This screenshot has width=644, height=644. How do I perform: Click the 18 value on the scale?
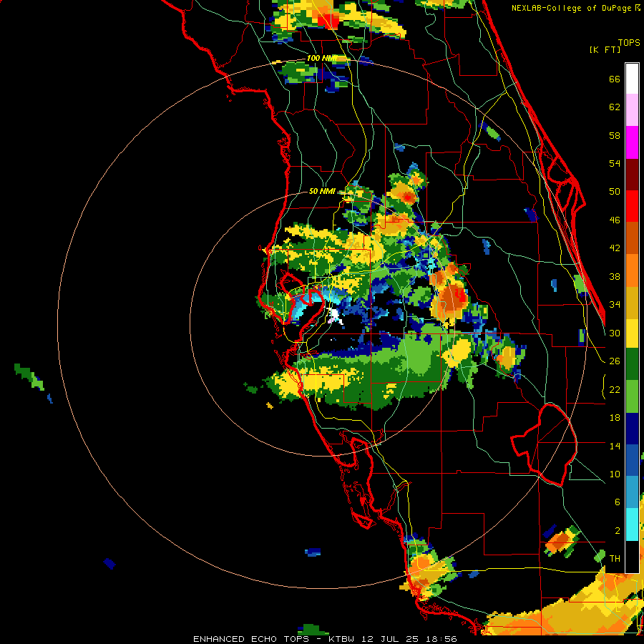615,418
